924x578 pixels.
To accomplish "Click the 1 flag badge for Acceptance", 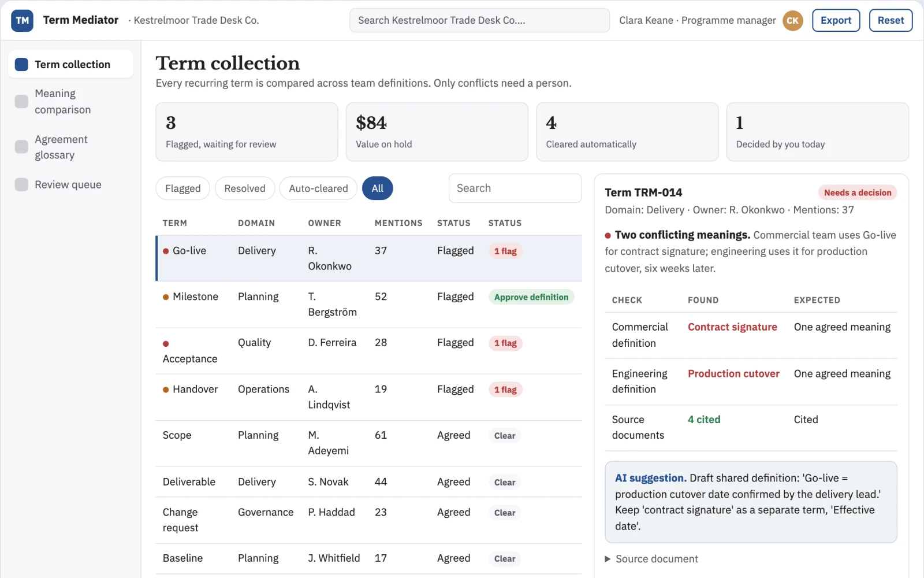I will (x=505, y=343).
